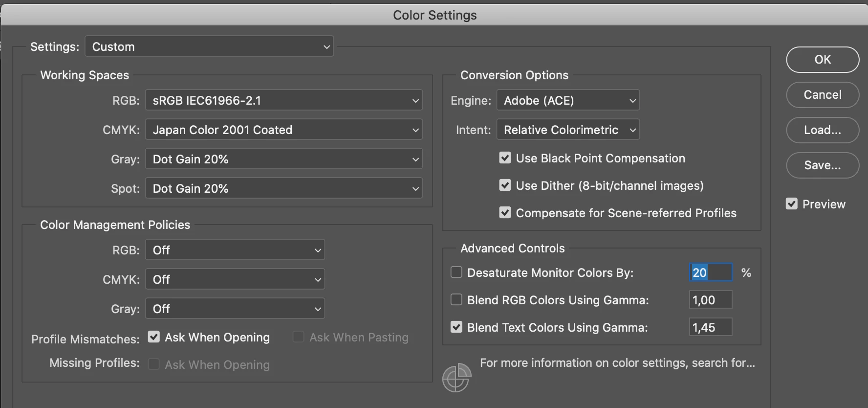Click the color settings info crosshair icon
Image resolution: width=868 pixels, height=408 pixels.
click(456, 378)
